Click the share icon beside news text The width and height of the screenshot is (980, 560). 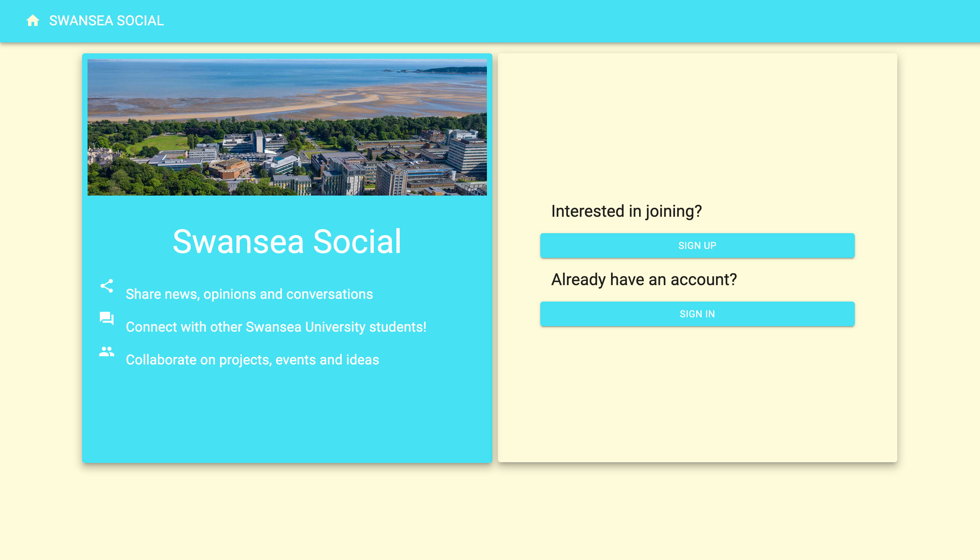107,286
